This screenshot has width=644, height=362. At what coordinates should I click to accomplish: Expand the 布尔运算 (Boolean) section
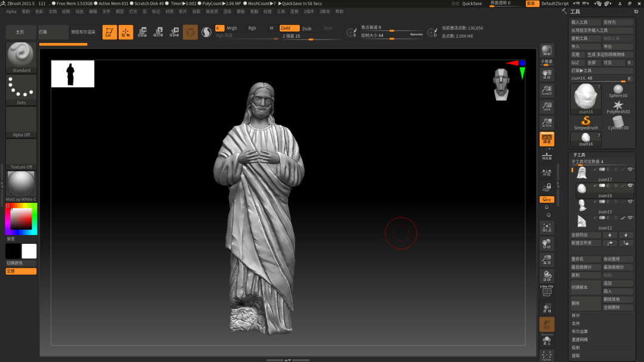point(580,332)
